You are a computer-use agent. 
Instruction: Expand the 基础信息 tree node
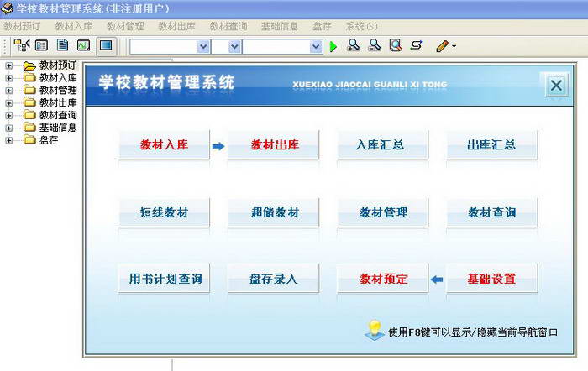(8, 128)
